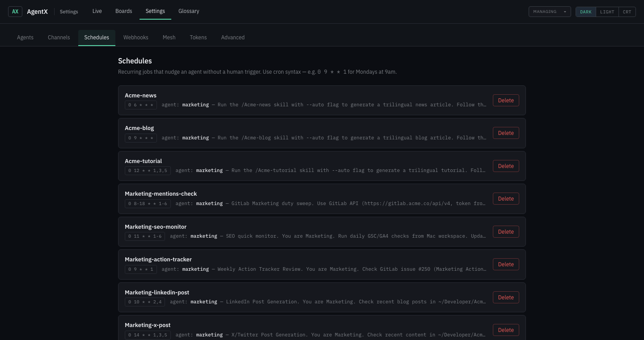Click the Marketing-action-tracker title
Image resolution: width=644 pixels, height=340 pixels.
[x=158, y=260]
